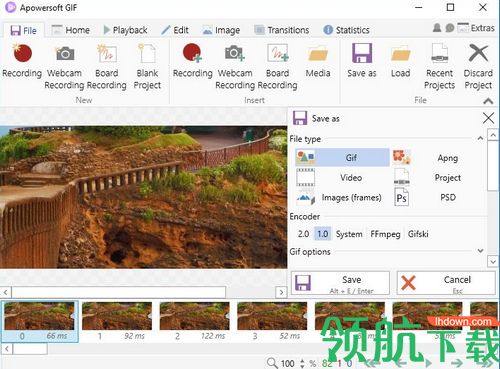
Task: Discard the current project
Action: [478, 67]
